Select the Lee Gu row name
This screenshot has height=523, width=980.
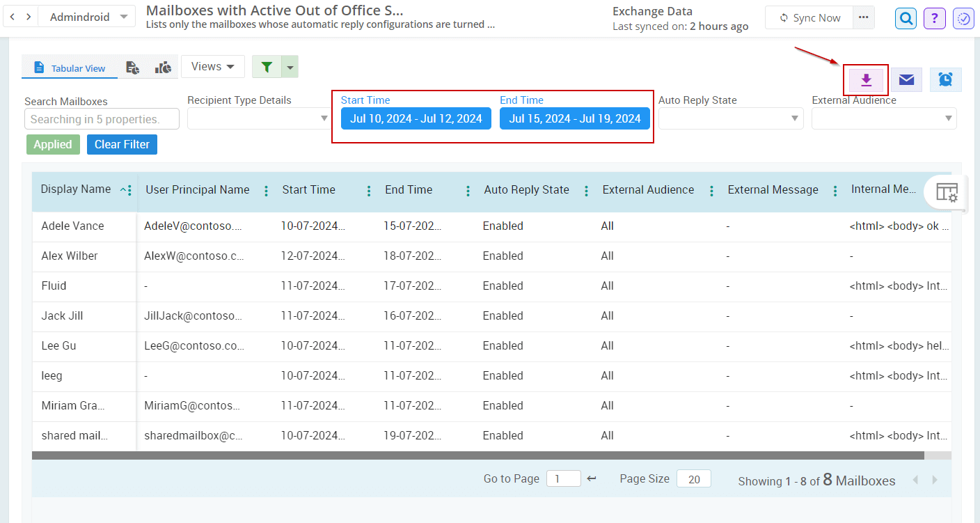[58, 345]
